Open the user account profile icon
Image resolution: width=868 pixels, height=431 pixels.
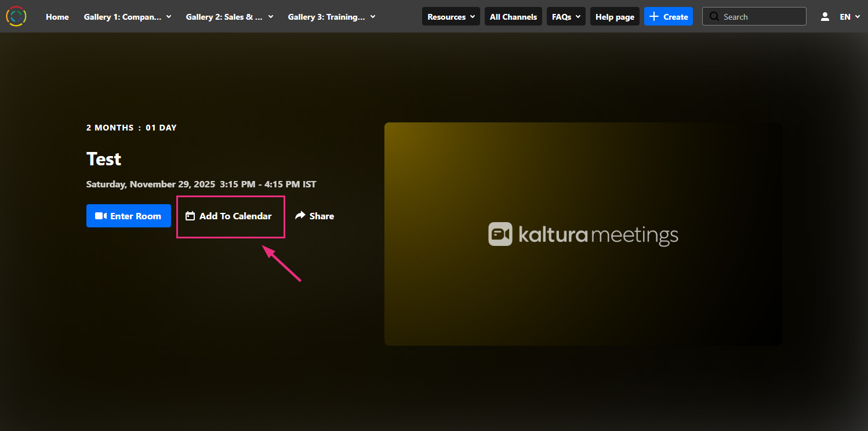[x=825, y=17]
